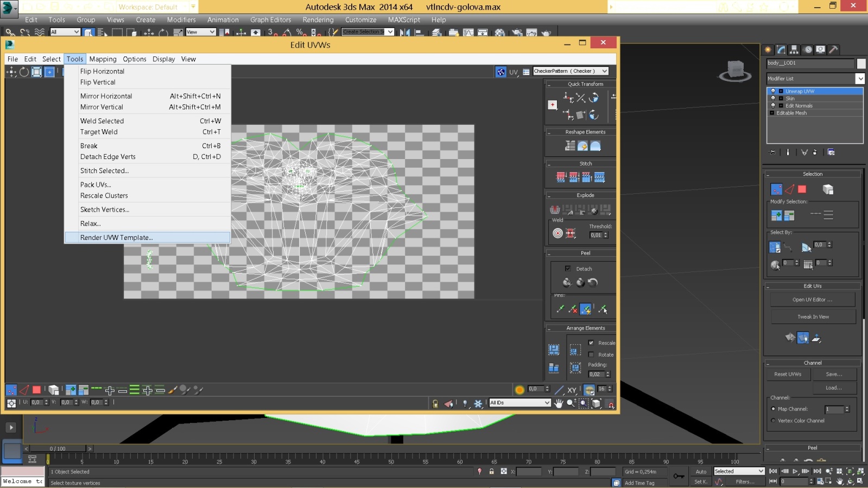Choose Weld Selected in Tools menu

tap(147, 121)
